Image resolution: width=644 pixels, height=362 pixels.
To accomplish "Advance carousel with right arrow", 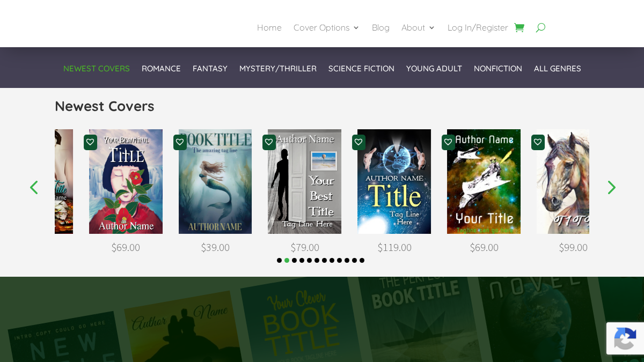I will click(611, 187).
